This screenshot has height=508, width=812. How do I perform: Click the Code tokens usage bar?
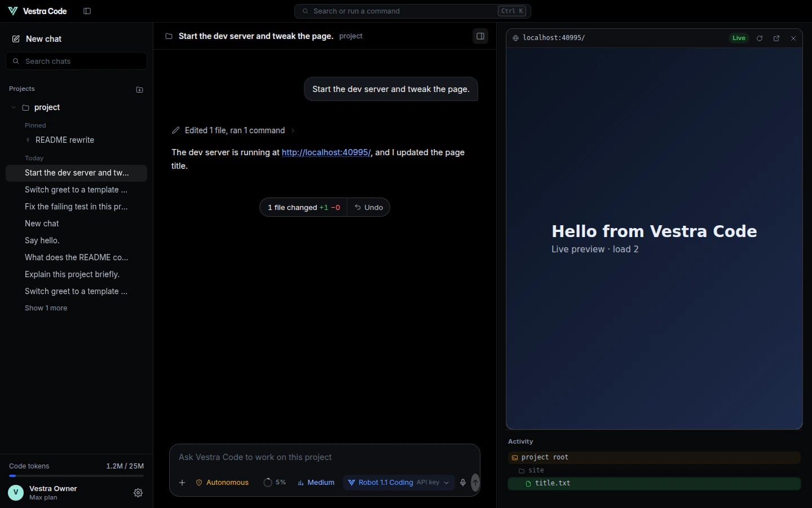76,476
